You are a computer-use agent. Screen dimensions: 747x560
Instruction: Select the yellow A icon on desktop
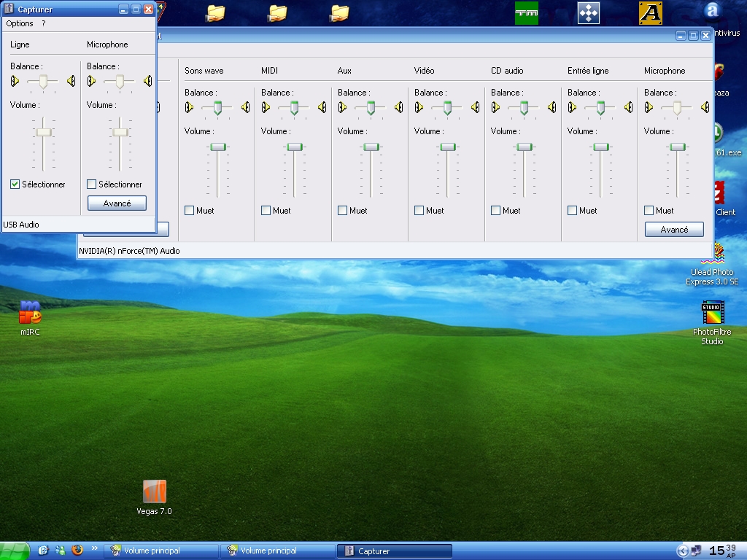(x=650, y=13)
